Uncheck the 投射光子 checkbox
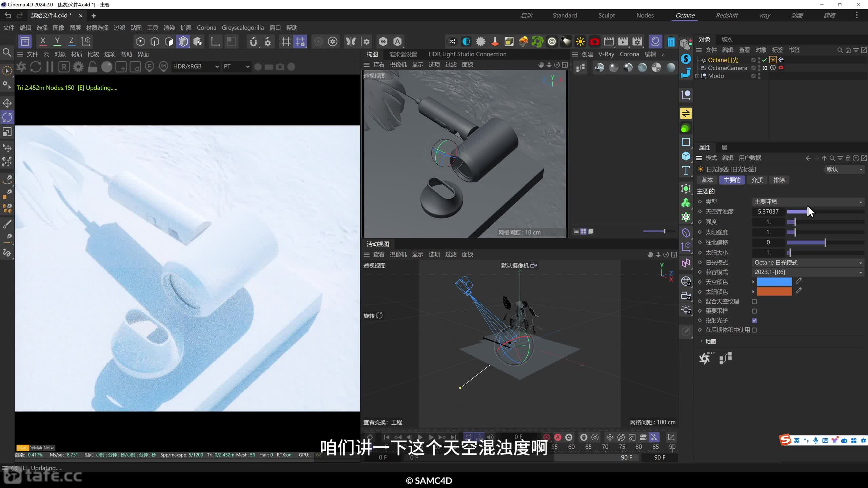This screenshot has height=488, width=868. click(754, 320)
